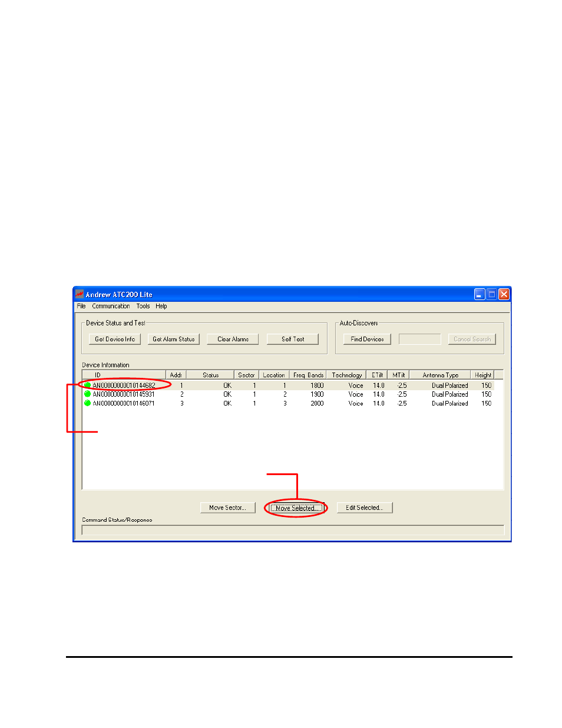Open the Help menu
The height and width of the screenshot is (728, 562).
click(161, 307)
